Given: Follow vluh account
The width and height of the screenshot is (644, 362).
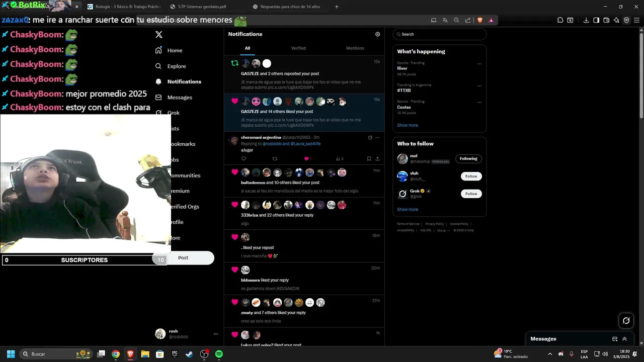Looking at the screenshot, I should pos(471,176).
